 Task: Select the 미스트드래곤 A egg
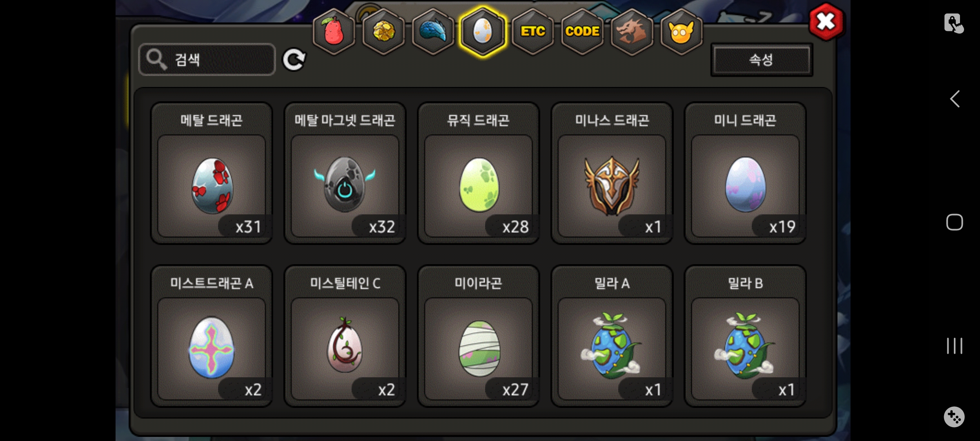click(x=212, y=336)
